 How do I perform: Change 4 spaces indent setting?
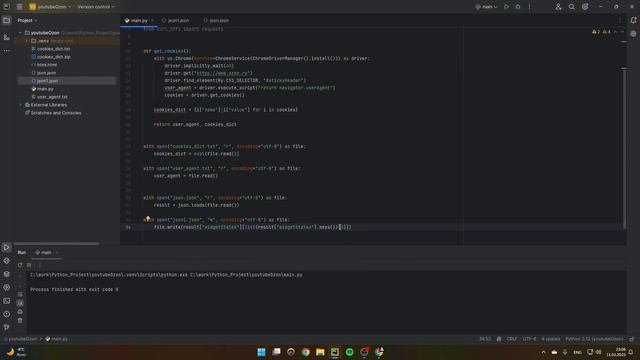pyautogui.click(x=551, y=339)
